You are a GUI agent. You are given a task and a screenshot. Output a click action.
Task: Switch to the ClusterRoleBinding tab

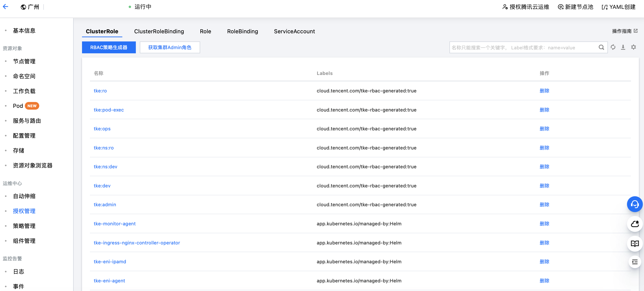(159, 31)
